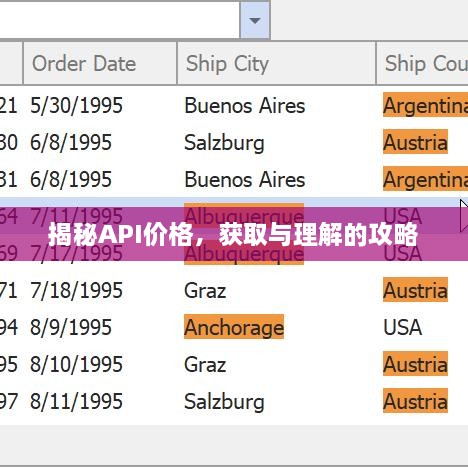This screenshot has height=468, width=468.
Task: Select the Graz cell dated 8/10/1995
Action: click(205, 364)
